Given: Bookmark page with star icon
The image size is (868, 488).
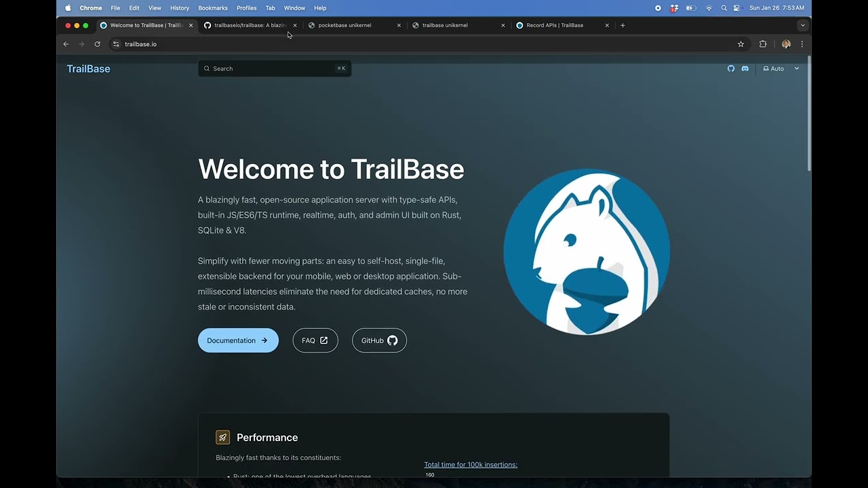Looking at the screenshot, I should [741, 44].
